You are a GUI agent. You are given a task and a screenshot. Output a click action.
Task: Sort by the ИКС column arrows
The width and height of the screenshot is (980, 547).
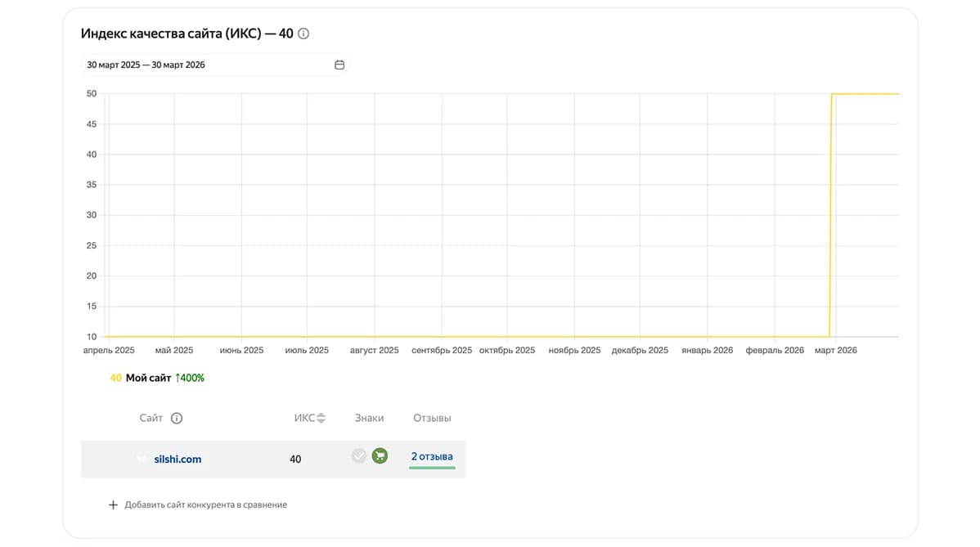pyautogui.click(x=321, y=419)
